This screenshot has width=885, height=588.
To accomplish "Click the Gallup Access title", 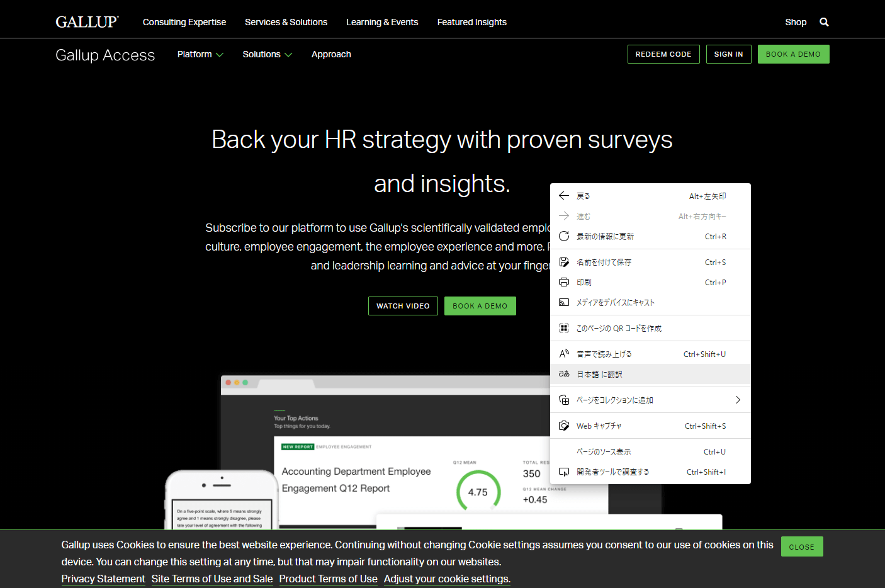I will (x=105, y=55).
